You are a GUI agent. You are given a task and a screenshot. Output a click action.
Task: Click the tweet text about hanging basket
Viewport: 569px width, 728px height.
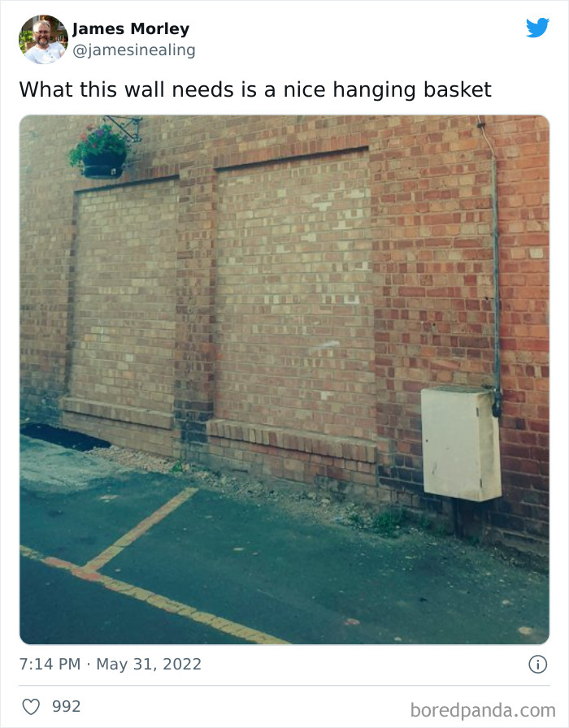[255, 89]
